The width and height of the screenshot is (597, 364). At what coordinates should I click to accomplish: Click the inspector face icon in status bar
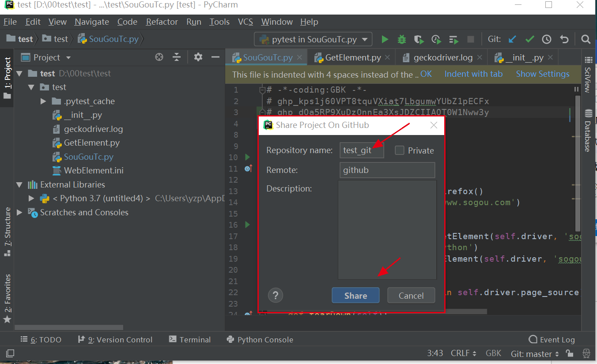pos(586,353)
